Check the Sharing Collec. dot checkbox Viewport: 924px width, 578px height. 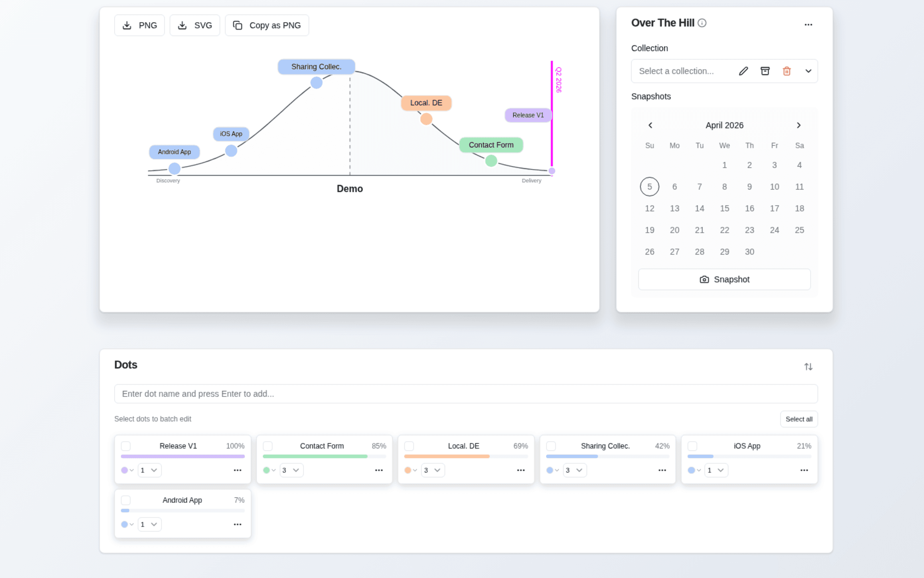pos(551,446)
